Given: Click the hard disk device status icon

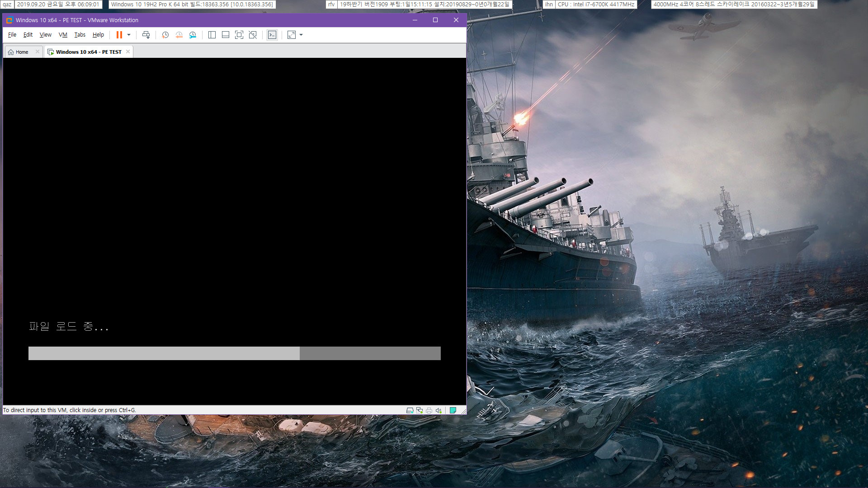Looking at the screenshot, I should pos(410,410).
